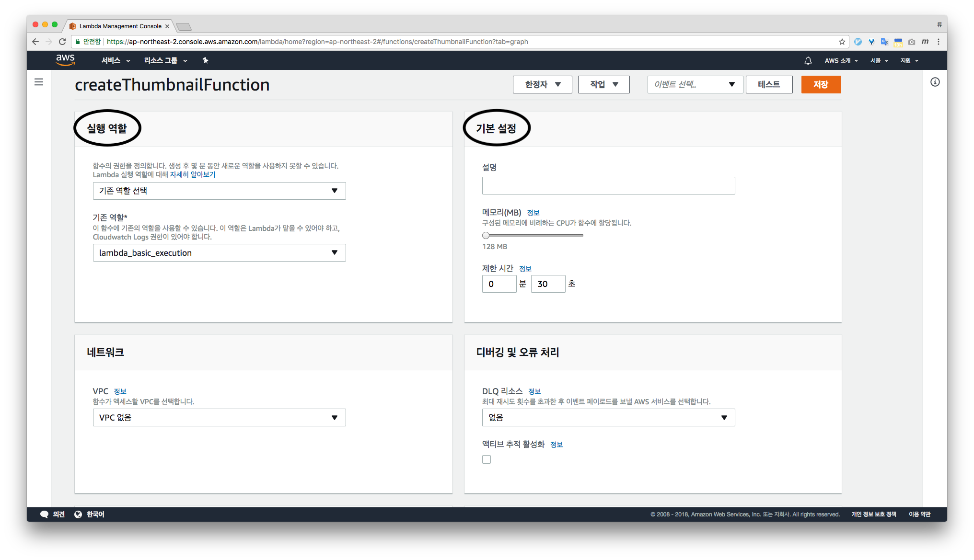Screen dimensions: 974x560
Task: Open the DLQ 리소스 없음 dropdown
Action: (608, 417)
